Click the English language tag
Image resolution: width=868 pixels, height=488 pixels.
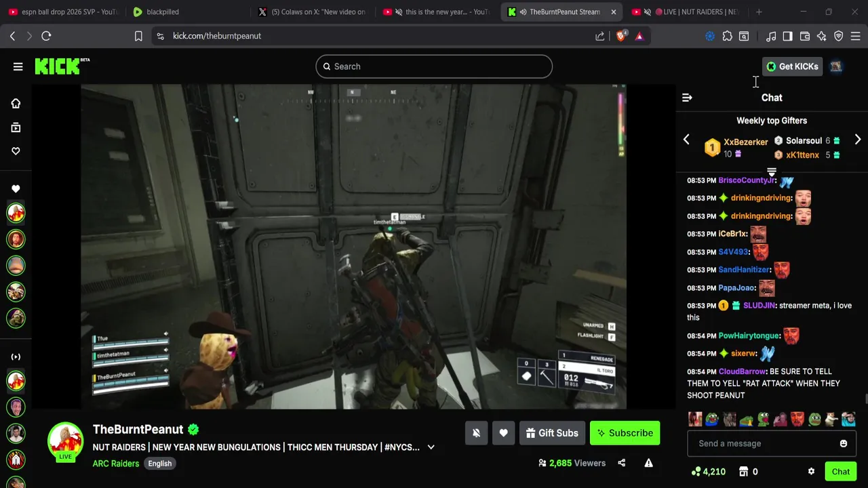coord(160,464)
